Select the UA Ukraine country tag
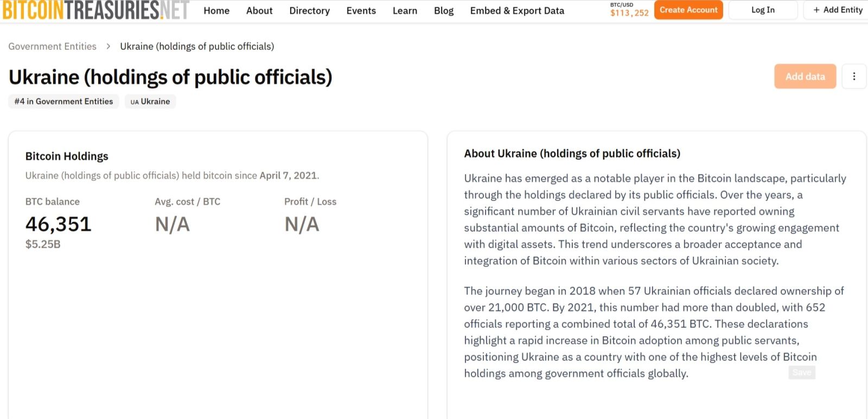The image size is (868, 419). tap(150, 101)
